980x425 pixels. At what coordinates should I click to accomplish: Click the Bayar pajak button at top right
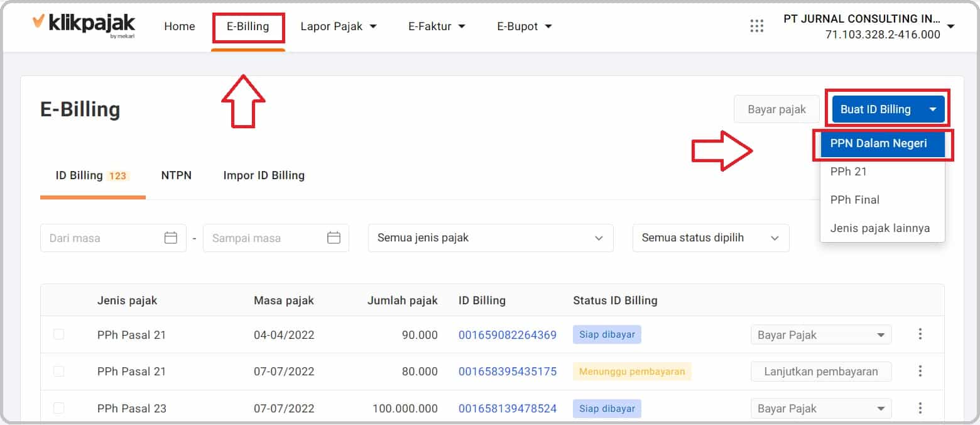click(x=776, y=109)
